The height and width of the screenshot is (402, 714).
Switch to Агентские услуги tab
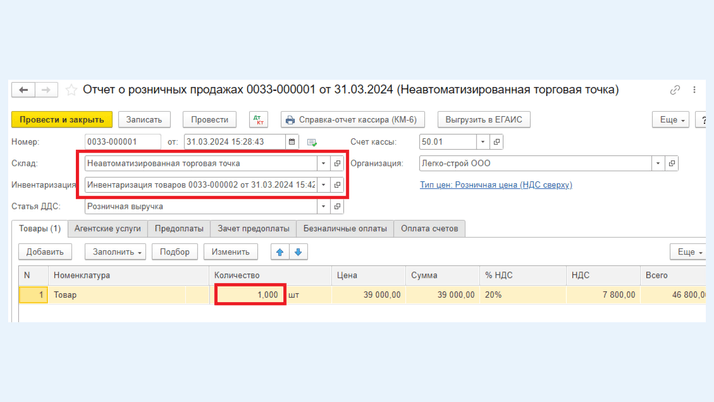(x=107, y=229)
